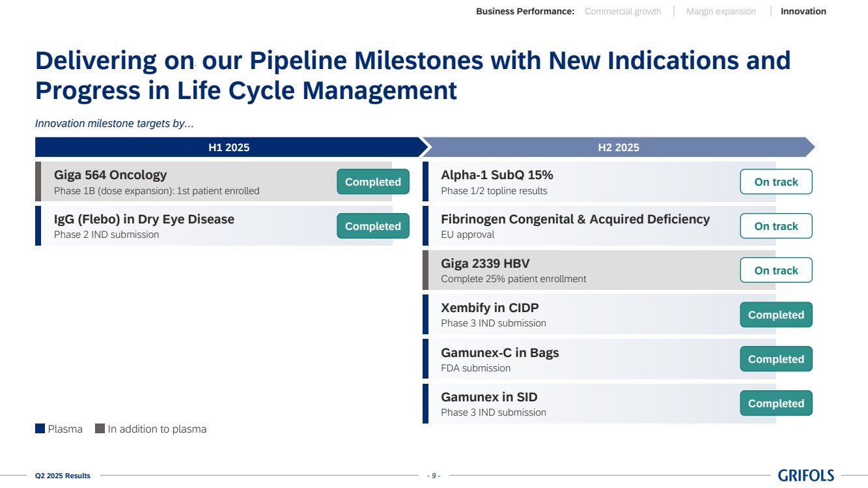Click On track badge for Alpha-1 SubQ 15%
This screenshot has width=868, height=488.
coord(776,182)
